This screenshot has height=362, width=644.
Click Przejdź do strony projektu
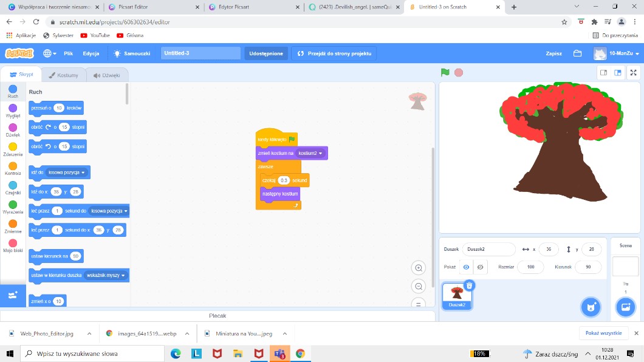334,53
